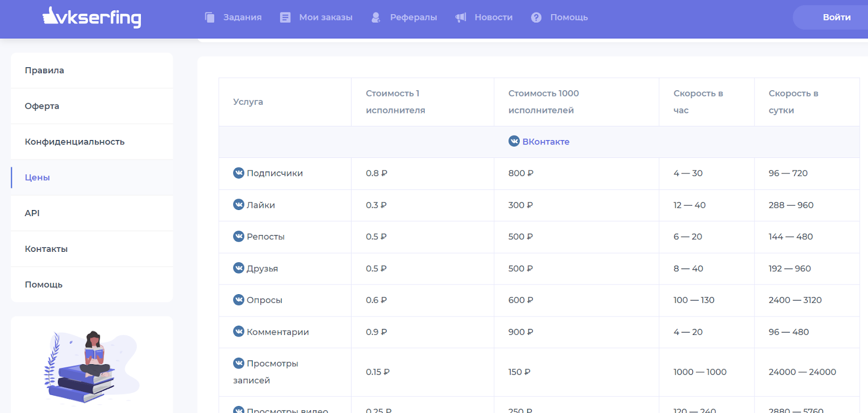The height and width of the screenshot is (413, 868).
Task: Open the vkserfing logo homepage
Action: click(92, 17)
